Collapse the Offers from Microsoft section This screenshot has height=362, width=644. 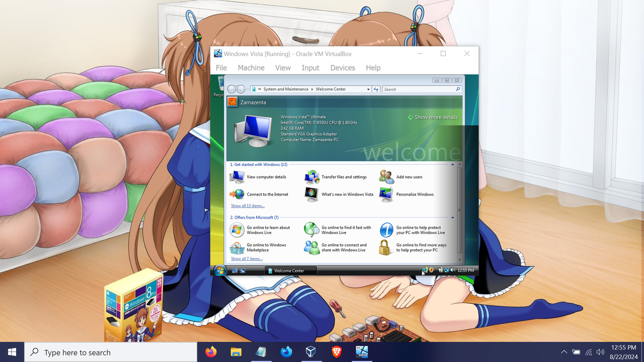click(x=452, y=217)
